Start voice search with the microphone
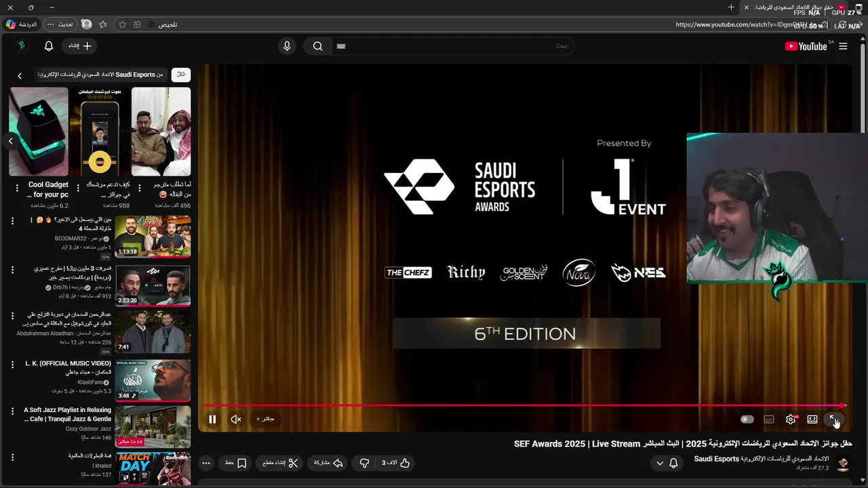The height and width of the screenshot is (488, 868). [287, 46]
